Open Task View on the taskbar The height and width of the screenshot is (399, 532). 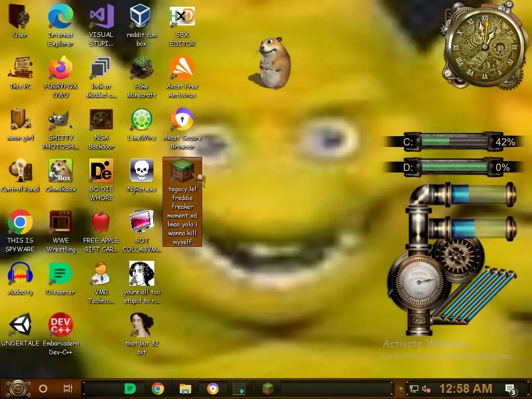pyautogui.click(x=68, y=389)
